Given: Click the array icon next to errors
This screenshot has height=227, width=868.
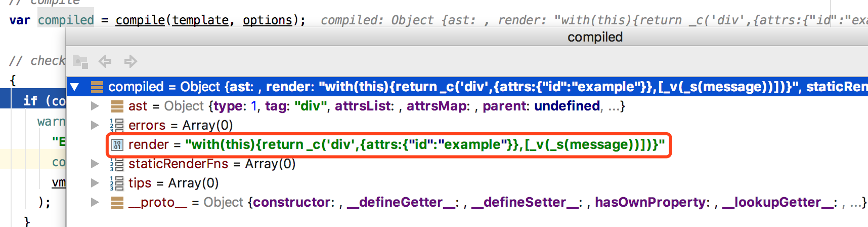Looking at the screenshot, I should (117, 125).
